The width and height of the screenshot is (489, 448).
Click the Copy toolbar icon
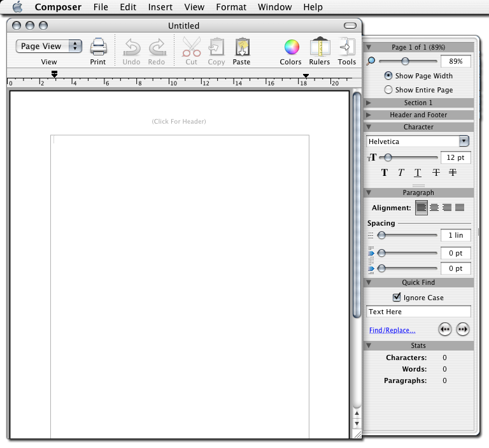[x=216, y=47]
